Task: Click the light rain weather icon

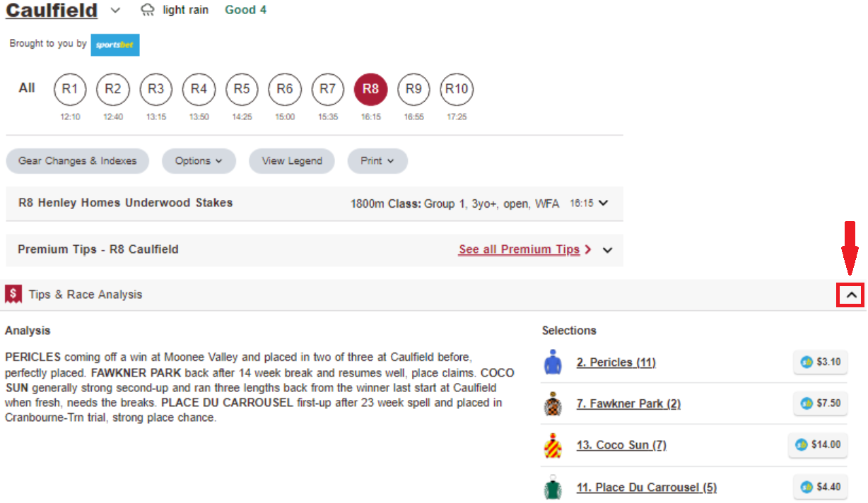Action: click(x=148, y=10)
